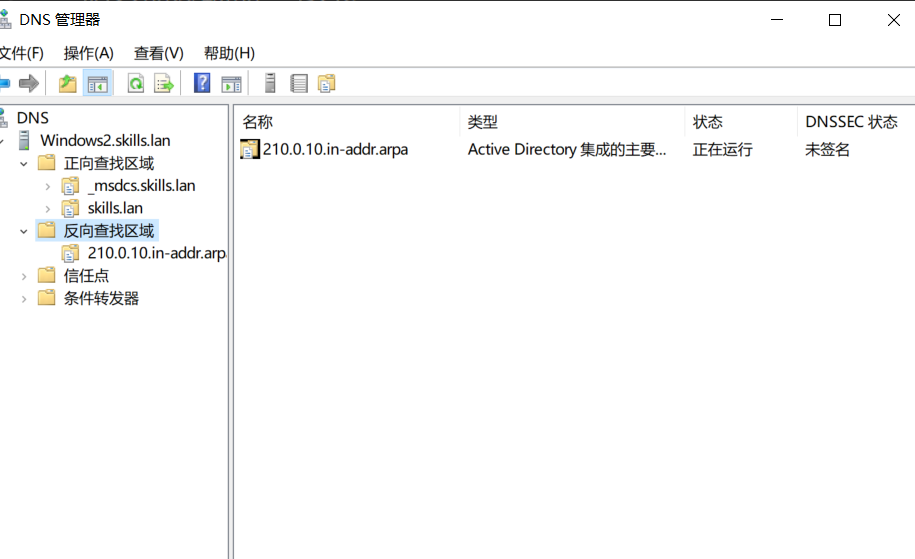Expand the 条件转发器 tree node
Image resolution: width=915 pixels, height=559 pixels.
click(23, 299)
